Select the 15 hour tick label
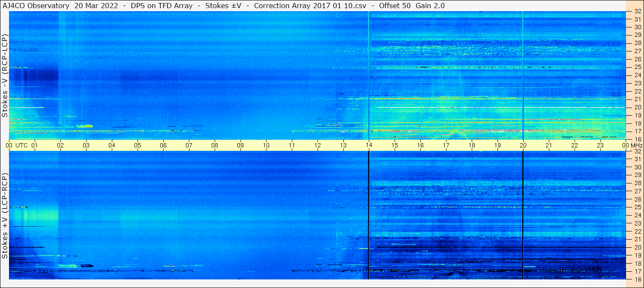 (395, 145)
